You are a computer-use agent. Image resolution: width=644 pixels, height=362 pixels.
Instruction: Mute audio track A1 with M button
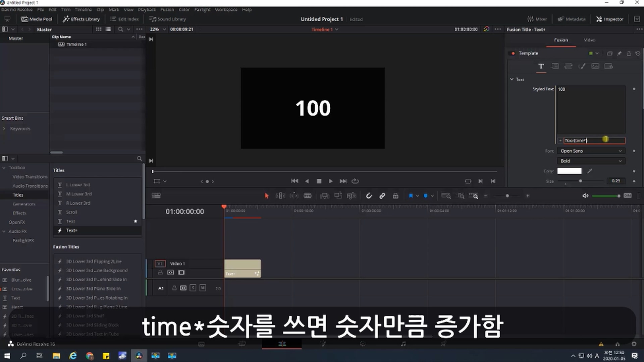(x=203, y=288)
